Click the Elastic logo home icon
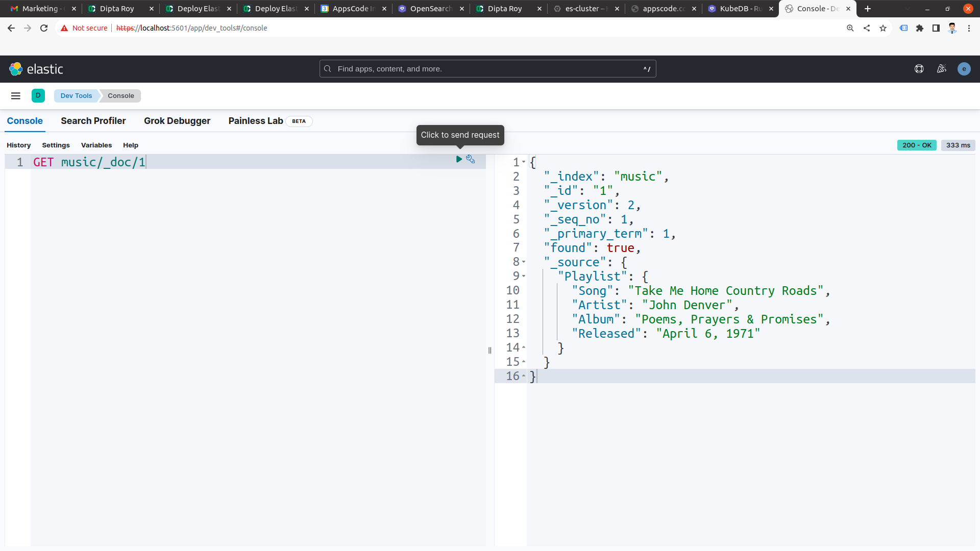 [x=16, y=69]
